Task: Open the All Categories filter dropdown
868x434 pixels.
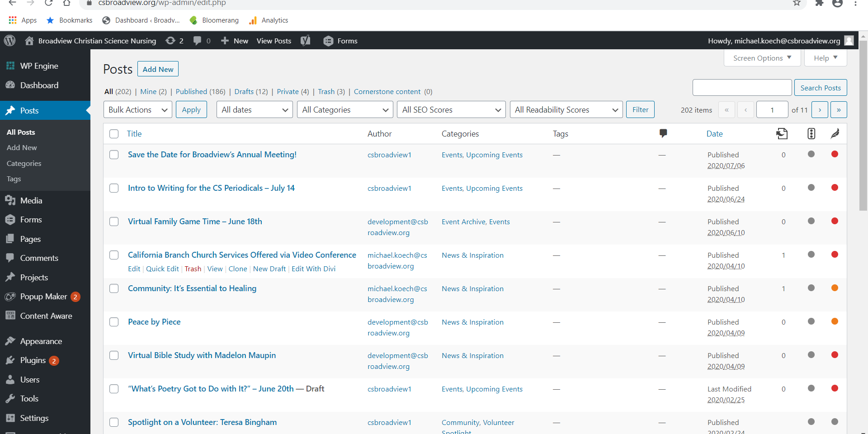Action: (344, 109)
